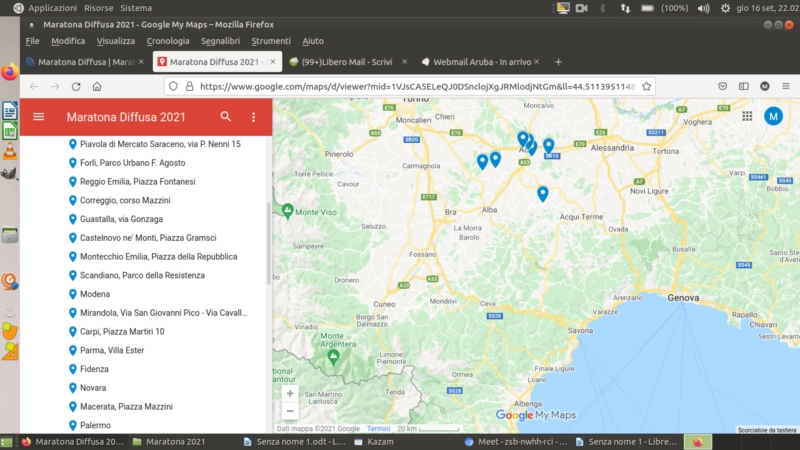Open network connections indicator in top panel
Image resolution: width=800 pixels, height=450 pixels.
pyautogui.click(x=625, y=8)
